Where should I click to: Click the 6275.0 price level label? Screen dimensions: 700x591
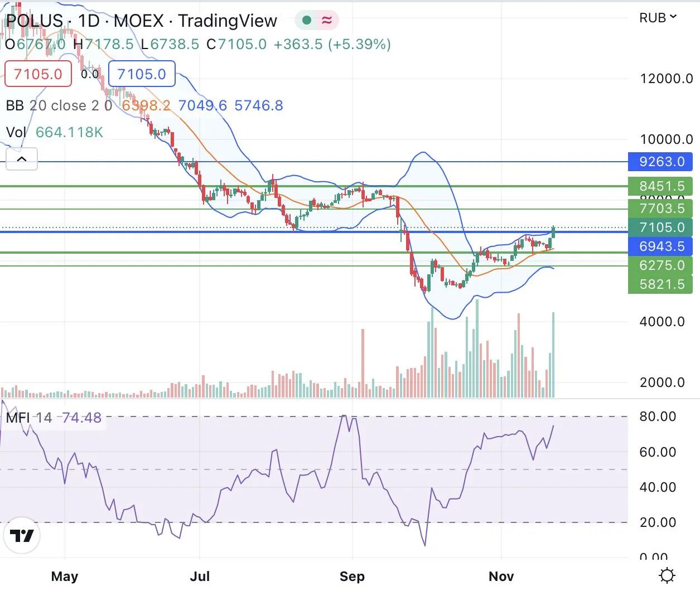pos(660,265)
